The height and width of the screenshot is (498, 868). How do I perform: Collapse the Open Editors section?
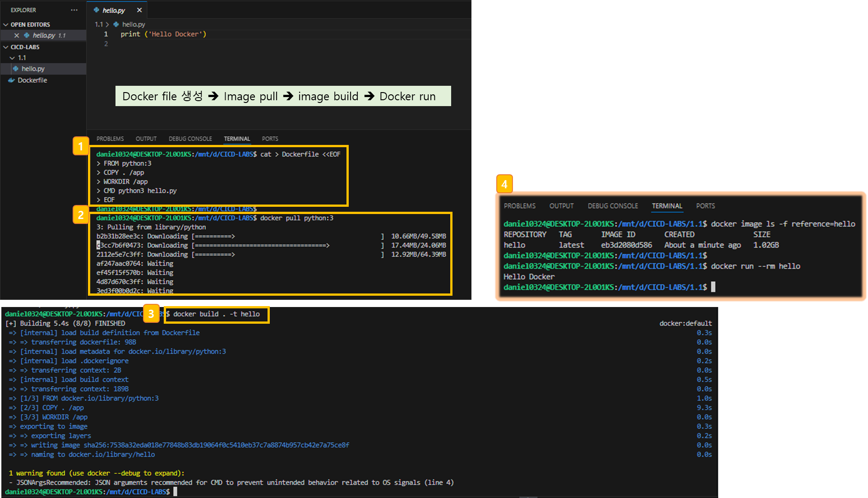[x=6, y=24]
